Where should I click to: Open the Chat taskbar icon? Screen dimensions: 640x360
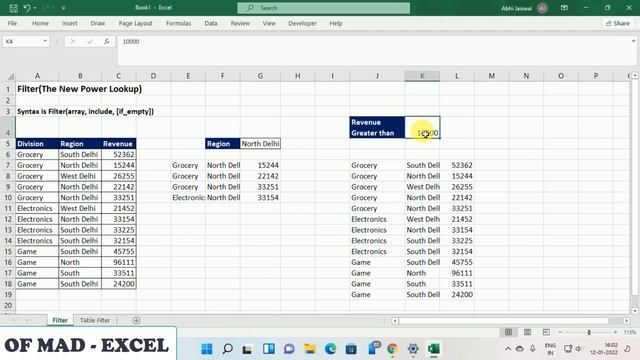point(289,349)
